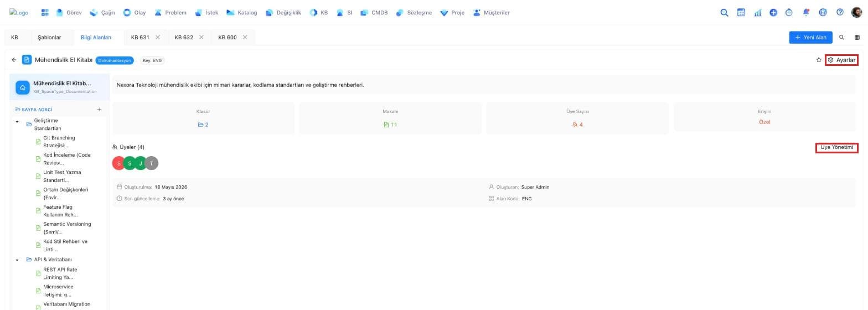Click the help question mark icon

tap(839, 12)
